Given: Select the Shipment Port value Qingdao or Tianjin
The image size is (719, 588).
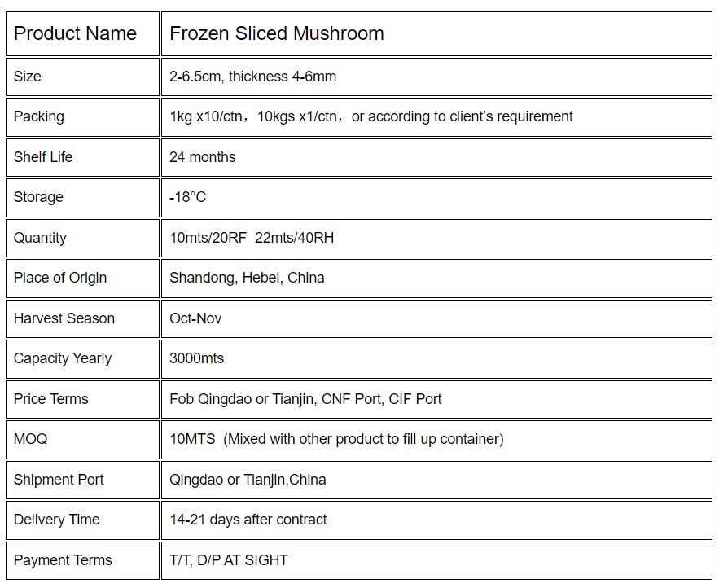Looking at the screenshot, I should [x=248, y=480].
